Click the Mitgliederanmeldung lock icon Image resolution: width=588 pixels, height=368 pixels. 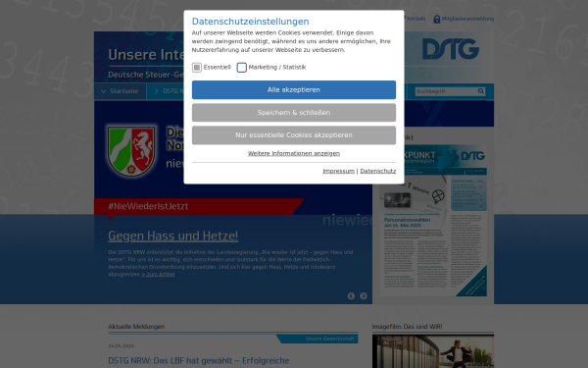coord(436,19)
